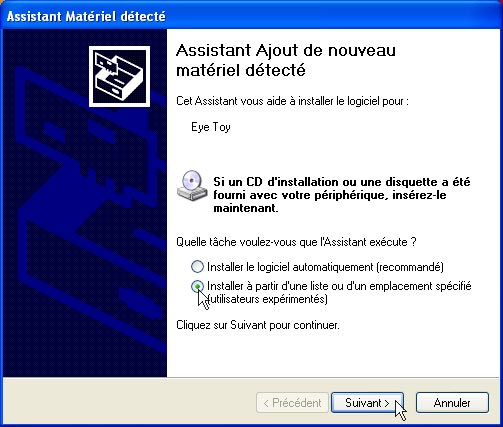Click the greyed-out '< Précédent' button
Image resolution: width=503 pixels, height=427 pixels.
point(292,403)
